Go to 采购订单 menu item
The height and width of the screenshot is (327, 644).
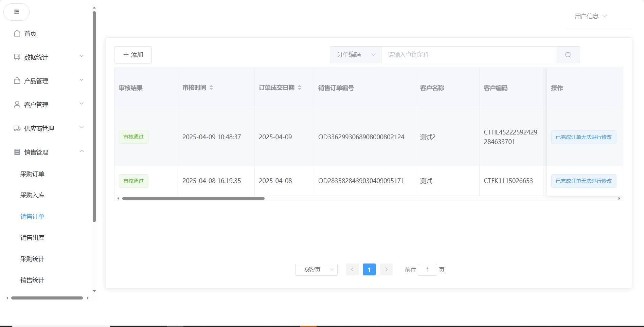pos(32,174)
